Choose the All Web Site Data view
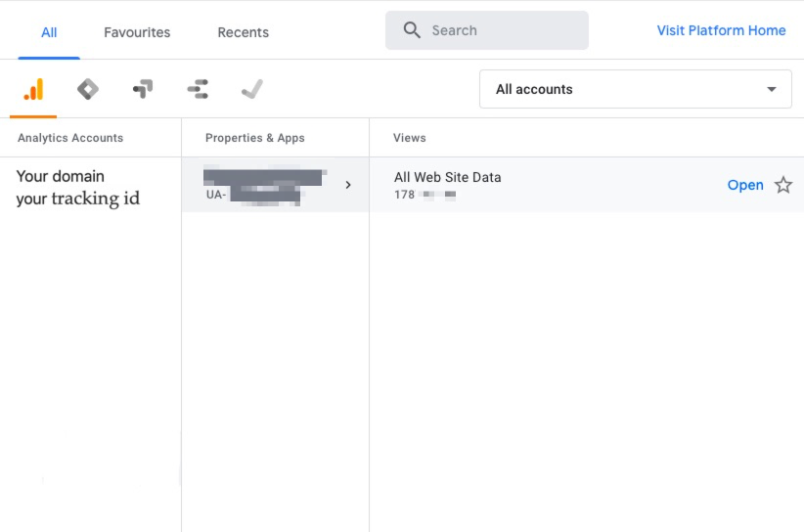The image size is (804, 532). (447, 177)
